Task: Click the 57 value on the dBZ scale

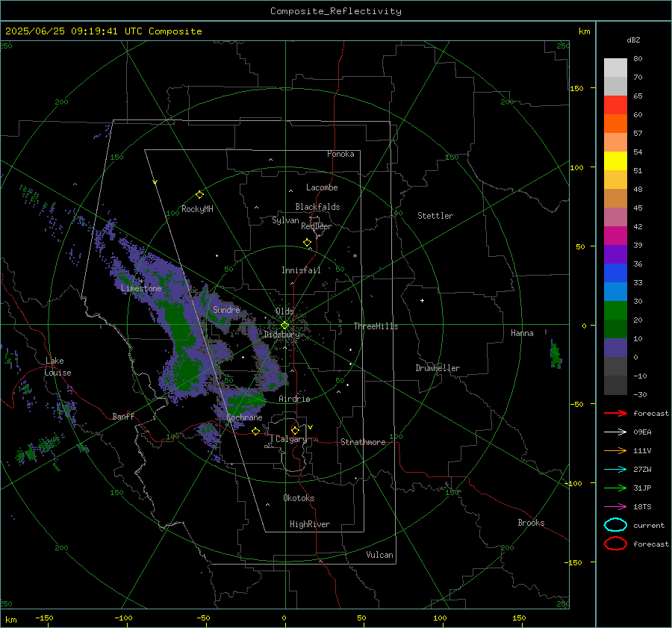Action: [638, 134]
